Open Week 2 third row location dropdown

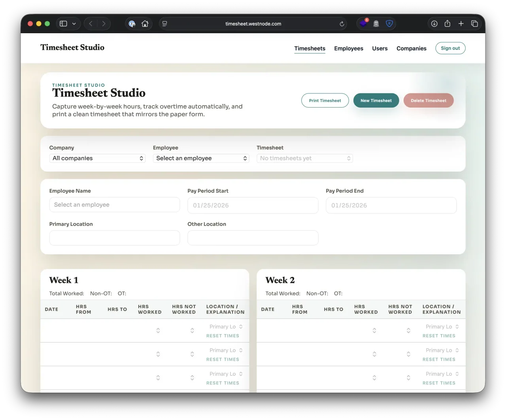[442, 374]
